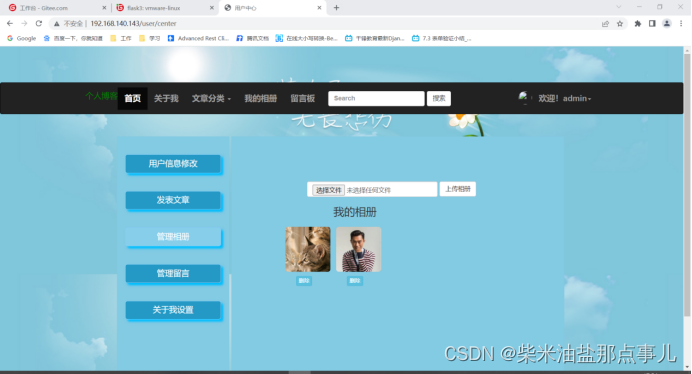Open the tab search chevron
Image resolution: width=692 pixels, height=374 pixels.
pos(618,7)
